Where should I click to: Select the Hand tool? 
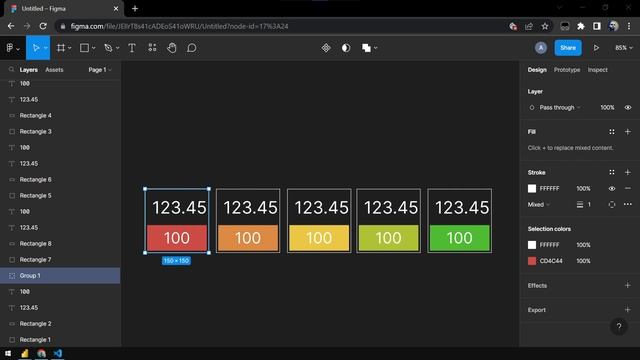tap(172, 48)
